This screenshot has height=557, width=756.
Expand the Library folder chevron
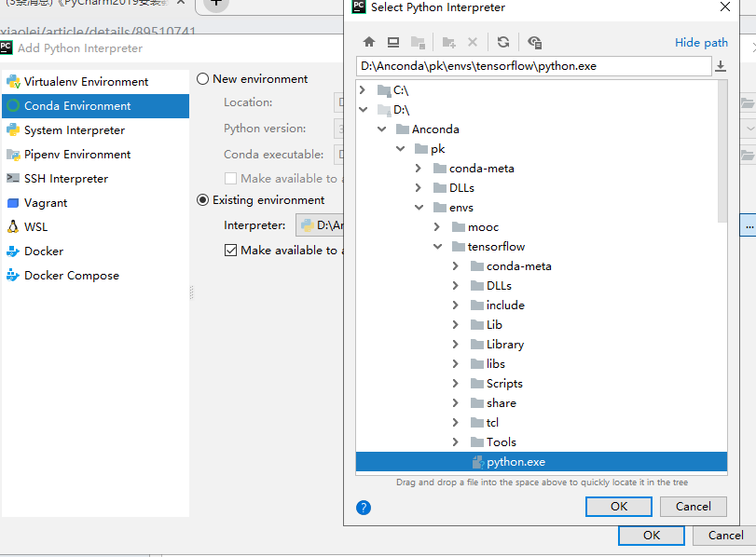pos(456,344)
